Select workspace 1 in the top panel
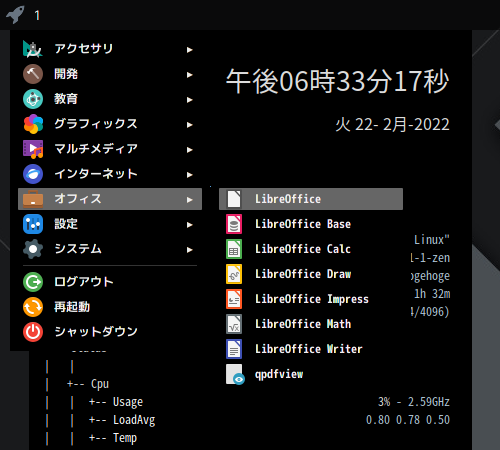Viewport: 500px width, 450px height. tap(37, 15)
